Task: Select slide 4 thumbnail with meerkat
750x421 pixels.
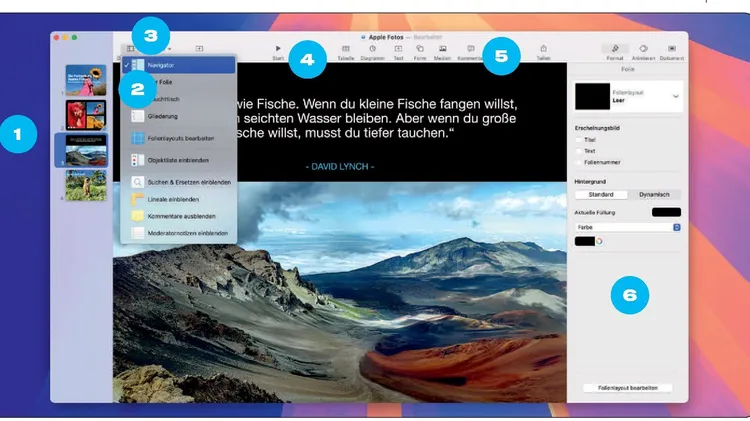Action: click(x=86, y=185)
